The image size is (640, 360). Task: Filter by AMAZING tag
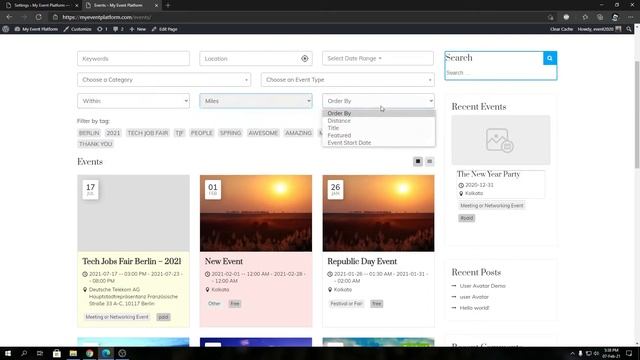pyautogui.click(x=298, y=133)
